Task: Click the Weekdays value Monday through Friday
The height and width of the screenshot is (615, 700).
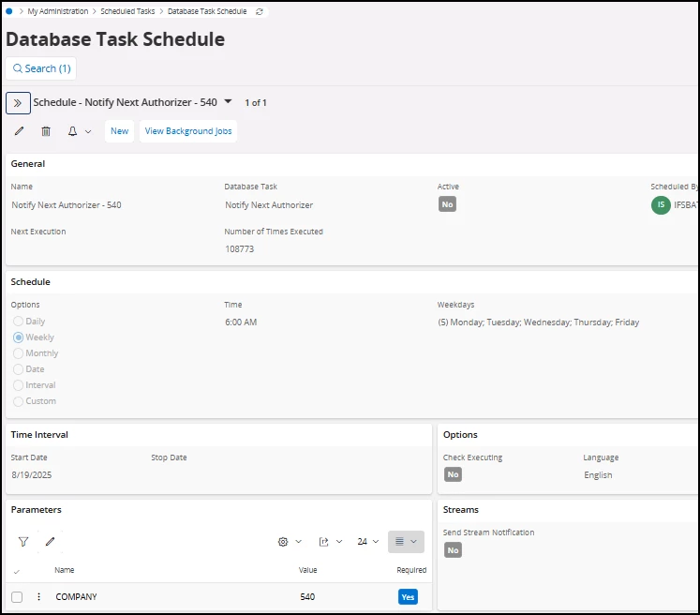Action: pyautogui.click(x=538, y=322)
